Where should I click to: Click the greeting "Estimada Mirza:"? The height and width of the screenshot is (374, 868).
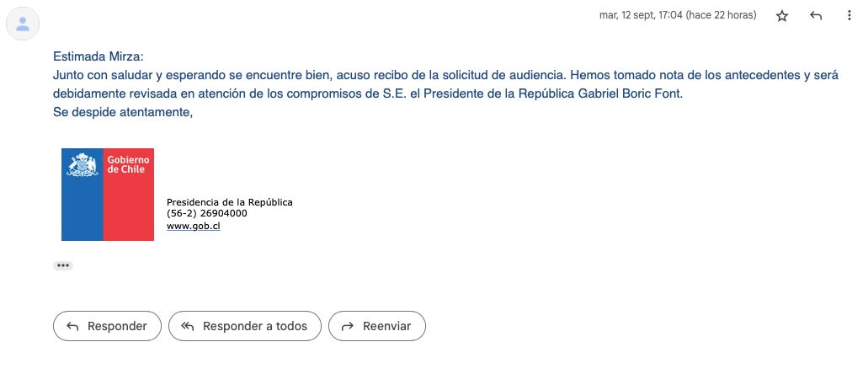pos(99,56)
